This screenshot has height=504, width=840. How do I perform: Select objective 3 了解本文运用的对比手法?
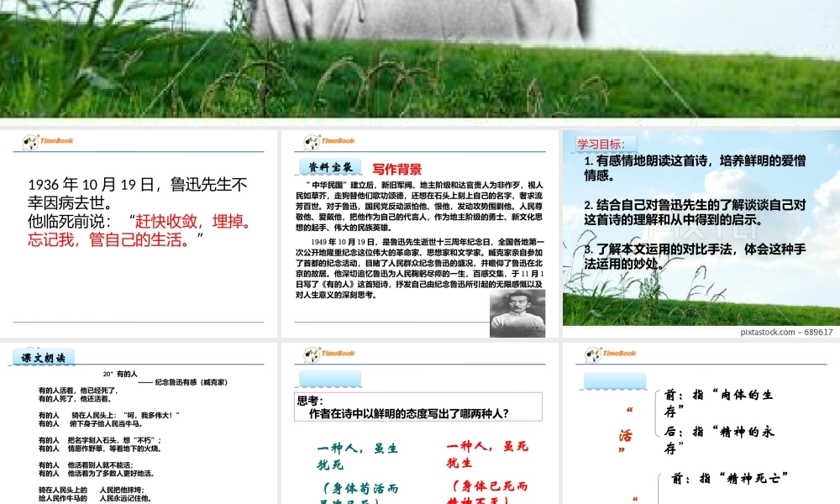coord(695,256)
